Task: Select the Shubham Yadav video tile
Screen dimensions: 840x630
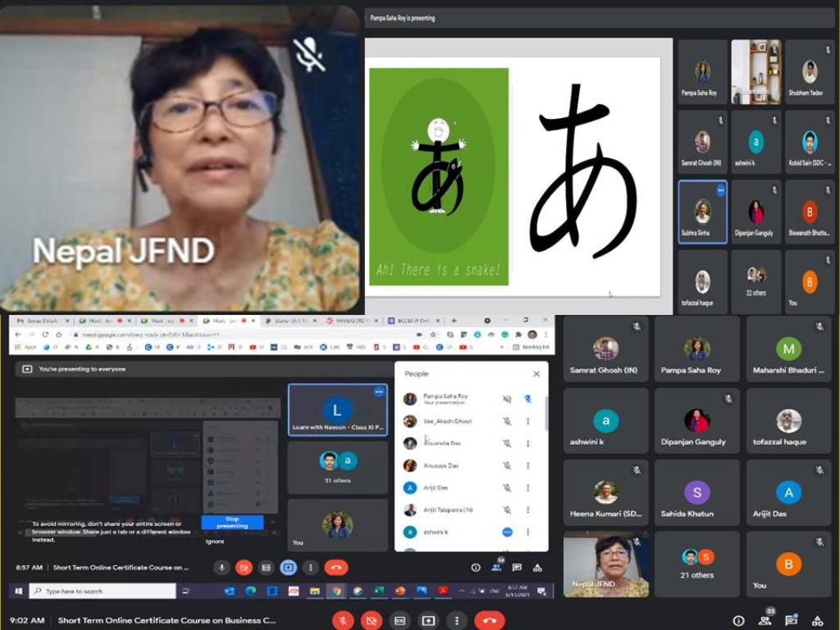Action: point(810,72)
